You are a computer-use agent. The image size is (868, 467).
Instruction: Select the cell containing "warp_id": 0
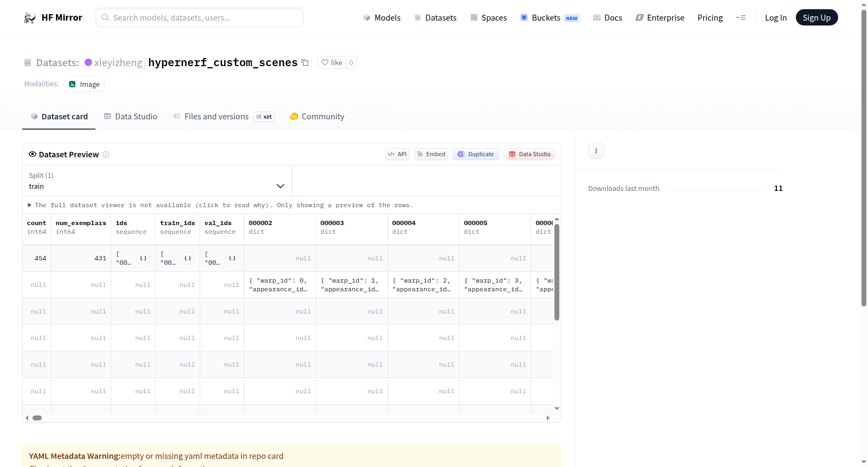280,285
